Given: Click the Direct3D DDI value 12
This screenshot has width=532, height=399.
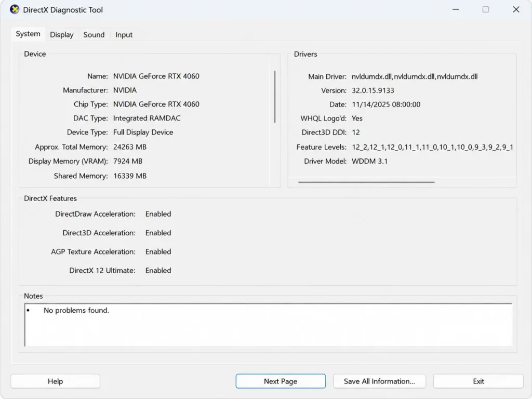Looking at the screenshot, I should [355, 132].
